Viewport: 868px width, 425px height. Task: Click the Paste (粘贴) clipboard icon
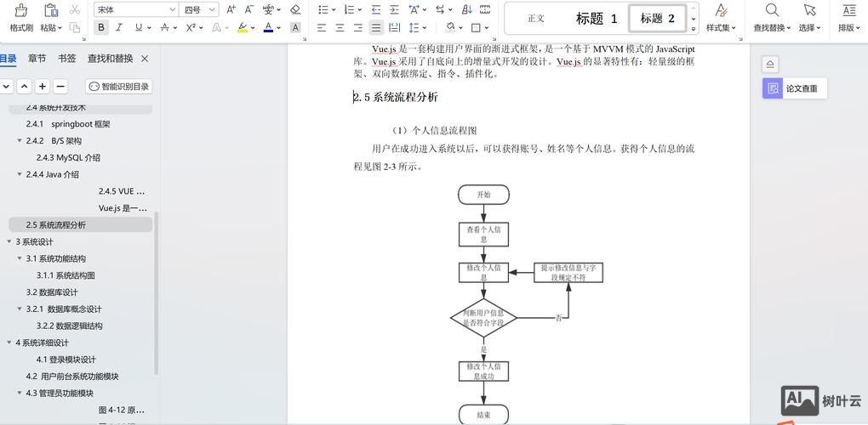pyautogui.click(x=50, y=10)
